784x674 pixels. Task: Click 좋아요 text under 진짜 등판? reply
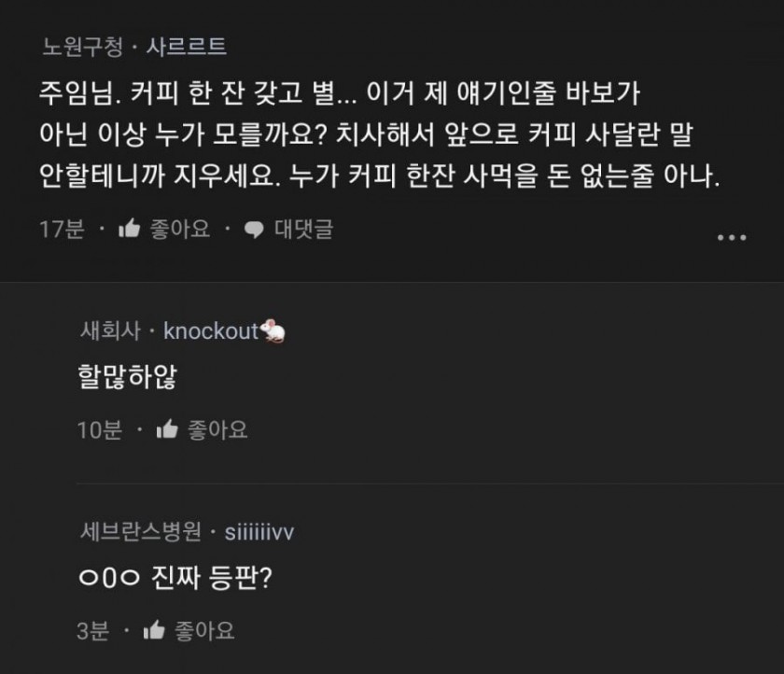pyautogui.click(x=204, y=630)
